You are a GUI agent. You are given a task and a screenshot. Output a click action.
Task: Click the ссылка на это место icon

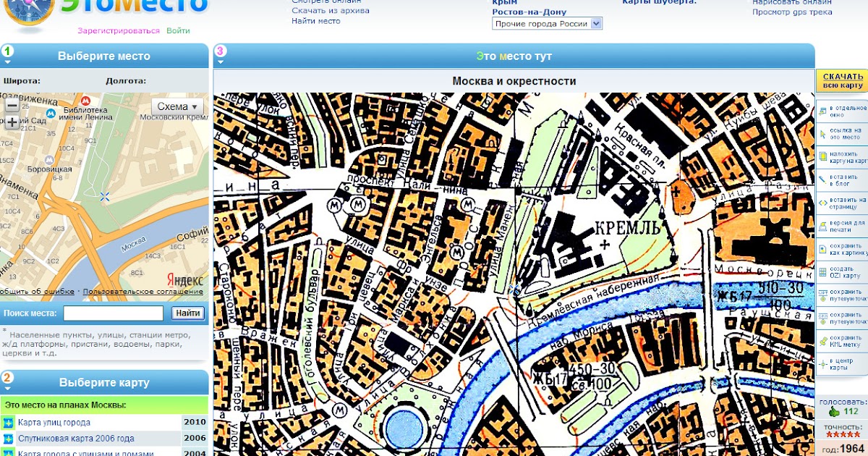[823, 134]
